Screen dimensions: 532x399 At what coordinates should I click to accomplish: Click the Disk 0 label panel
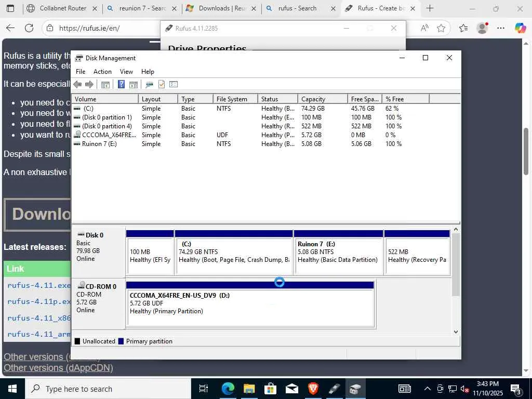pos(98,251)
